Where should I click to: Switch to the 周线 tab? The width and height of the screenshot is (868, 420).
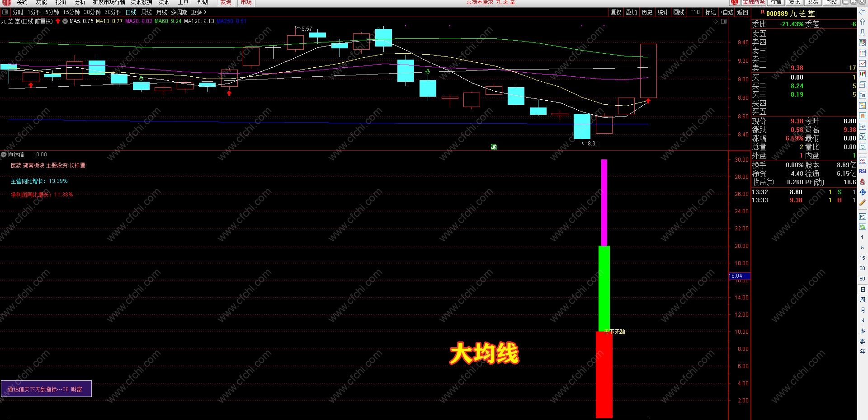(146, 12)
